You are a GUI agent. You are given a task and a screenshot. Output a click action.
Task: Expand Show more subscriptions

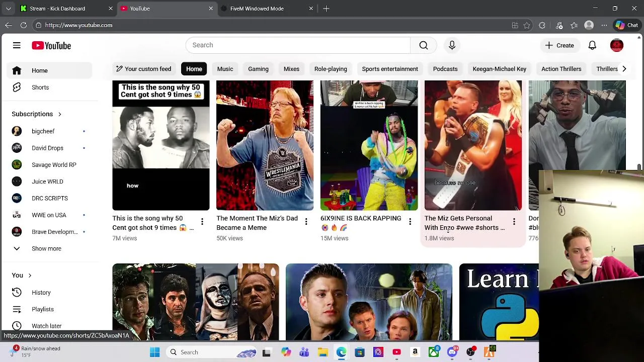46,248
